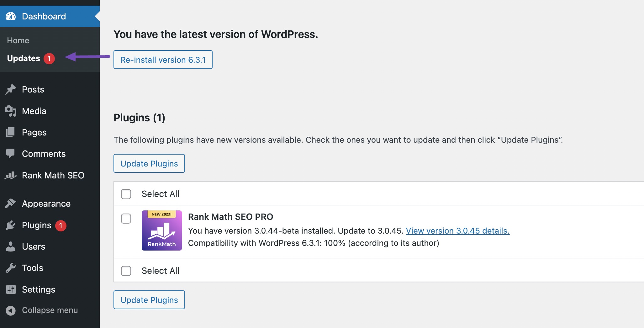
Task: Open Rank Math SEO chart icon
Action: [x=11, y=175]
